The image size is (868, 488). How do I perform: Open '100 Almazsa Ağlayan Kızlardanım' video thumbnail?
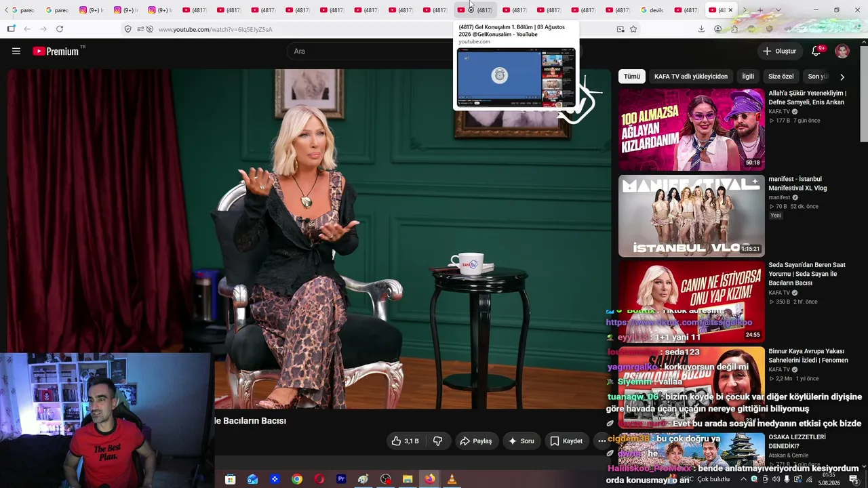(691, 129)
